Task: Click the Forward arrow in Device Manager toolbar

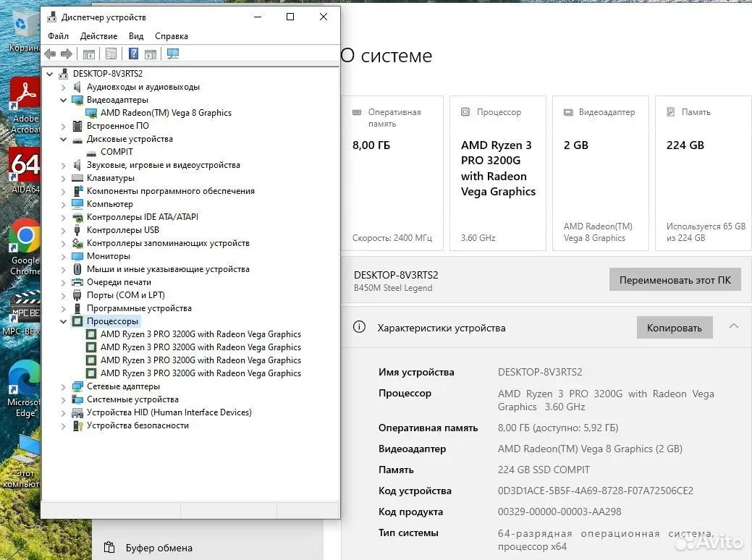Action: coord(67,54)
